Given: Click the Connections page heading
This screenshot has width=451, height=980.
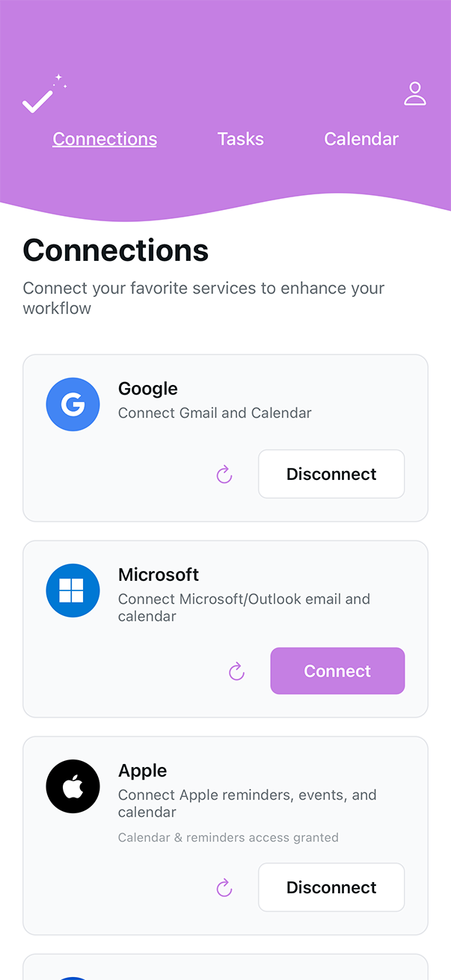Looking at the screenshot, I should (115, 250).
